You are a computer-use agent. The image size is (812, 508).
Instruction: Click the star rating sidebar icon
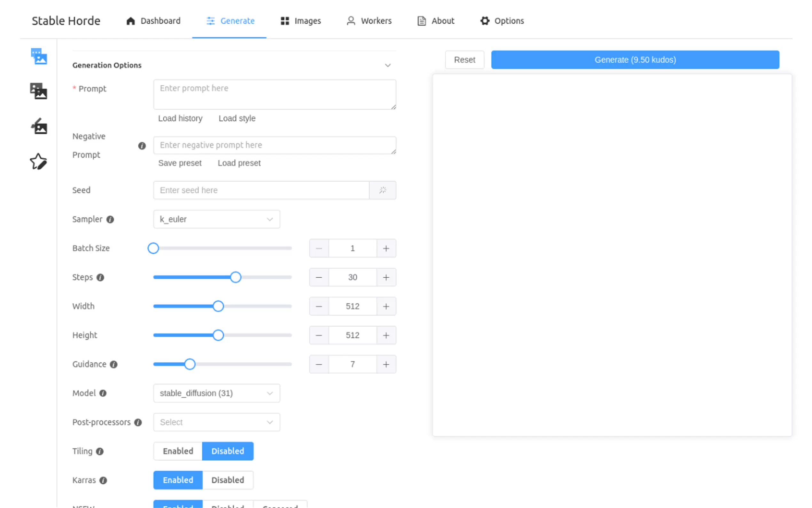click(x=38, y=162)
